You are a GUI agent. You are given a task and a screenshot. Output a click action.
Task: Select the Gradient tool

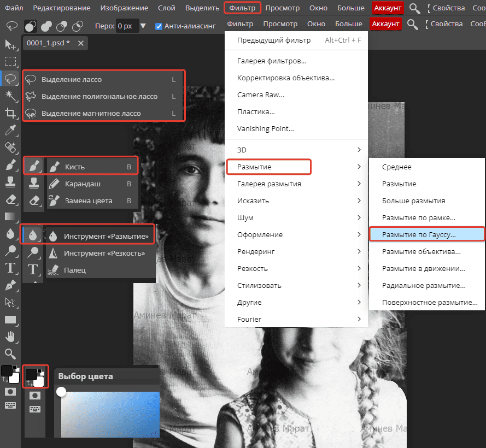pos(10,216)
